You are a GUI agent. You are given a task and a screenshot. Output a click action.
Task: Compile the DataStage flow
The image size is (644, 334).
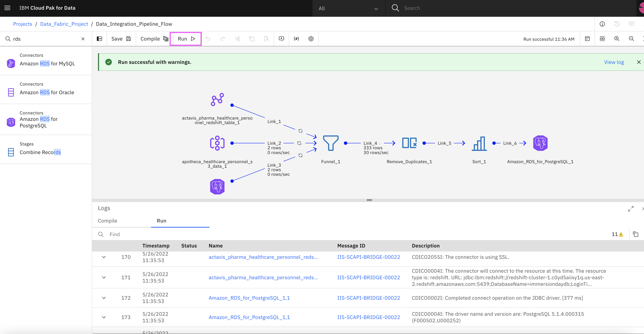[154, 39]
